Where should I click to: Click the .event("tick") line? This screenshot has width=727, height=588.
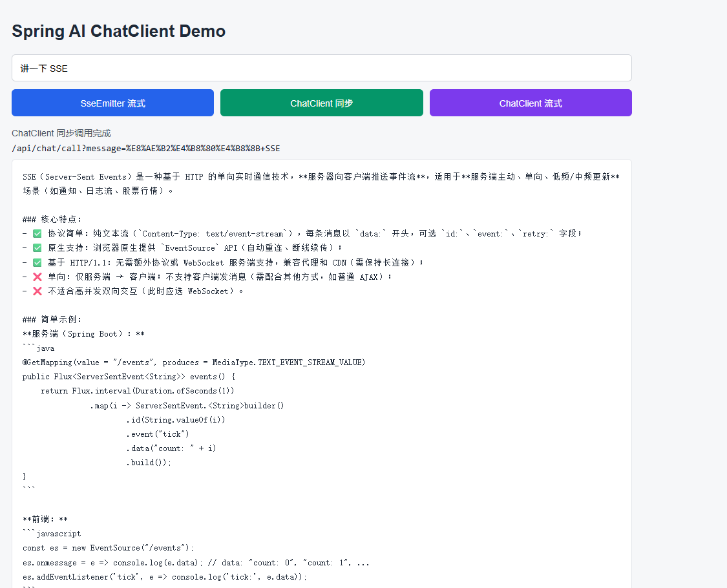(158, 434)
